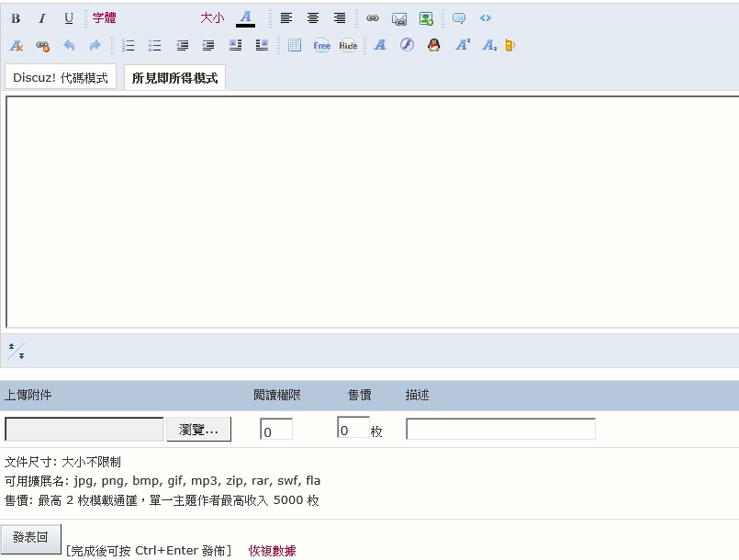The image size is (739, 560).
Task: Click the orange mobile phone icon
Action: (509, 45)
